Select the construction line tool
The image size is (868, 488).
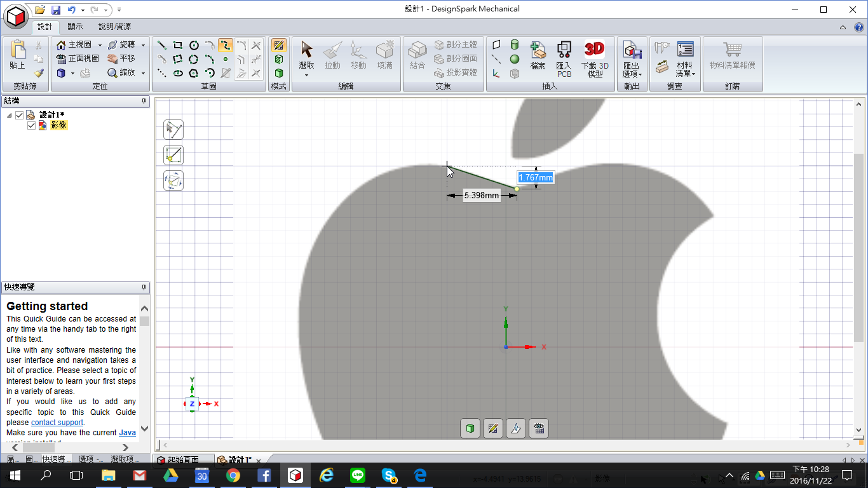(x=162, y=73)
